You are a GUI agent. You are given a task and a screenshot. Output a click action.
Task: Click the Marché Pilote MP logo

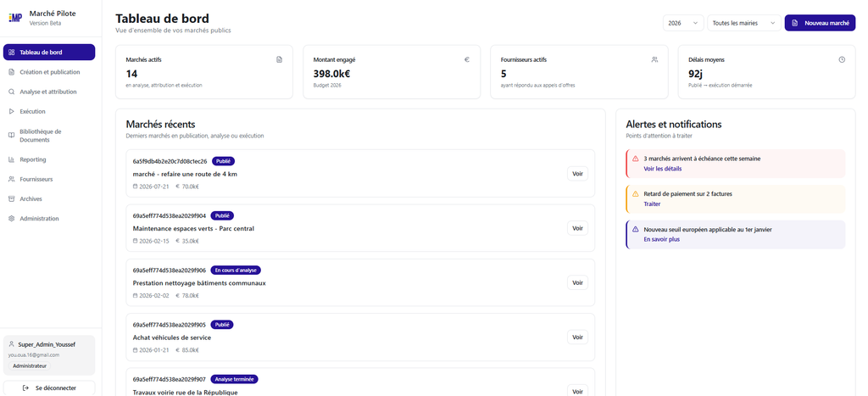click(x=15, y=18)
